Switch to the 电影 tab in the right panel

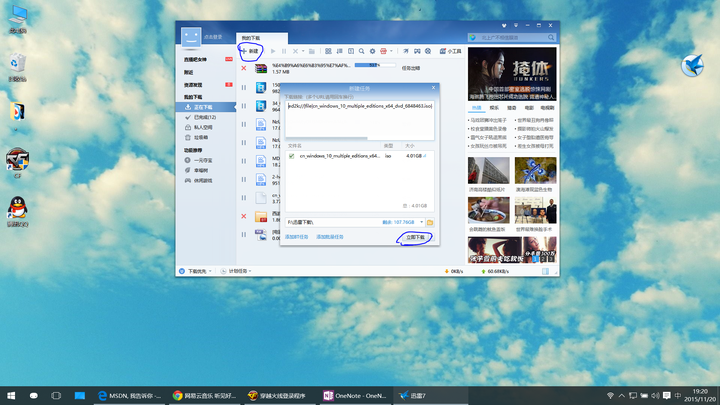tap(529, 108)
